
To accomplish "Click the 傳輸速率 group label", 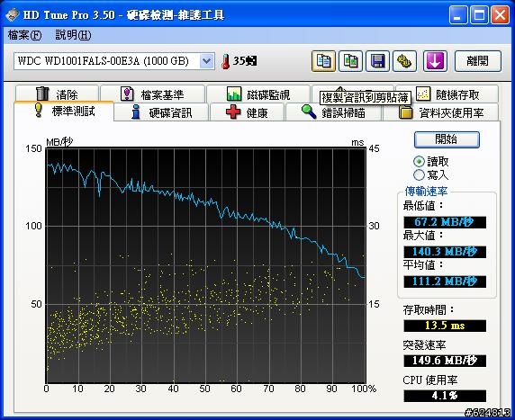I will point(426,192).
